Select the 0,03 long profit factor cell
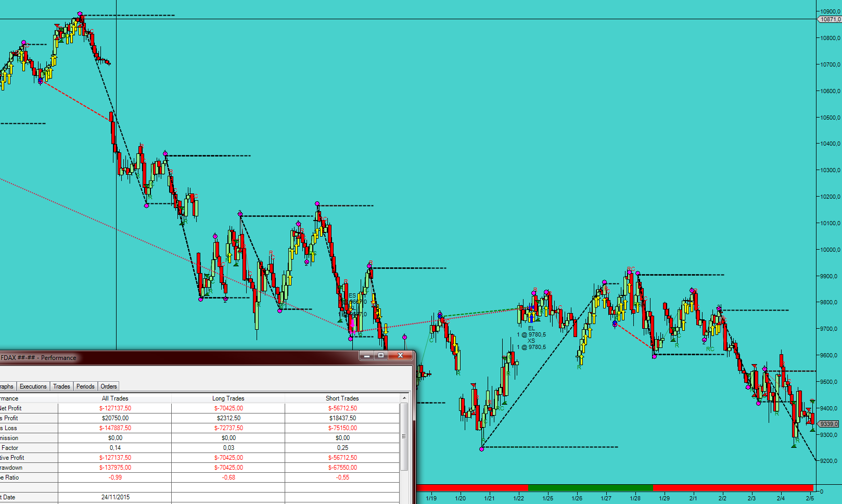 (x=228, y=448)
